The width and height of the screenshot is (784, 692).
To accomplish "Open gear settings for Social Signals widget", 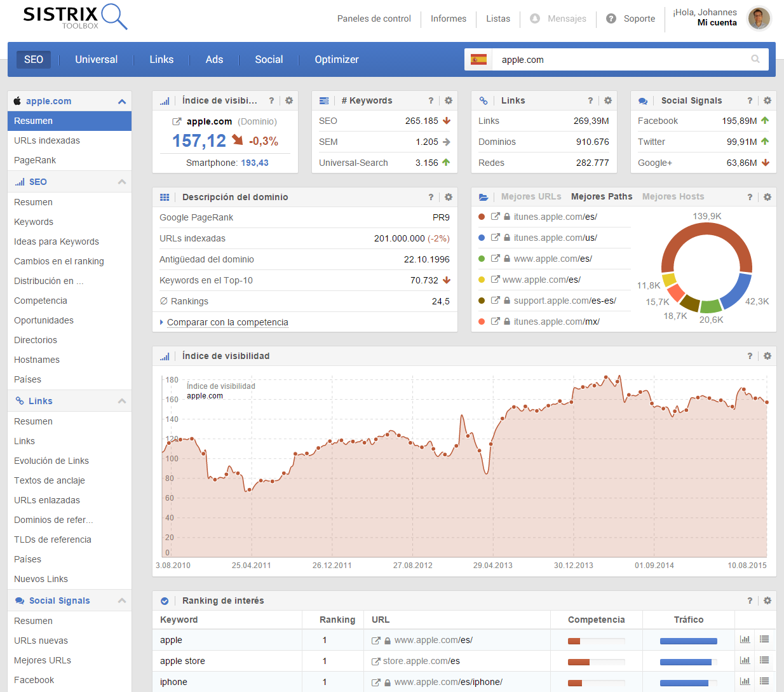I will [767, 100].
